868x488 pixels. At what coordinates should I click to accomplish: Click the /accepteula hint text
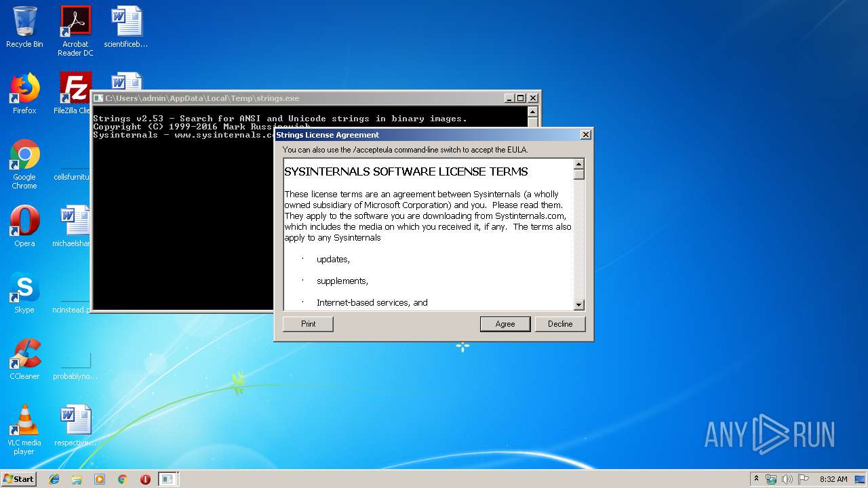coord(405,150)
